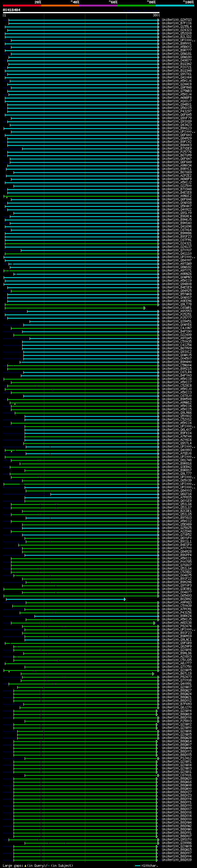The width and height of the screenshot is (197, 868).
Task: Click the white query sequence bar
Action: (81, 13)
